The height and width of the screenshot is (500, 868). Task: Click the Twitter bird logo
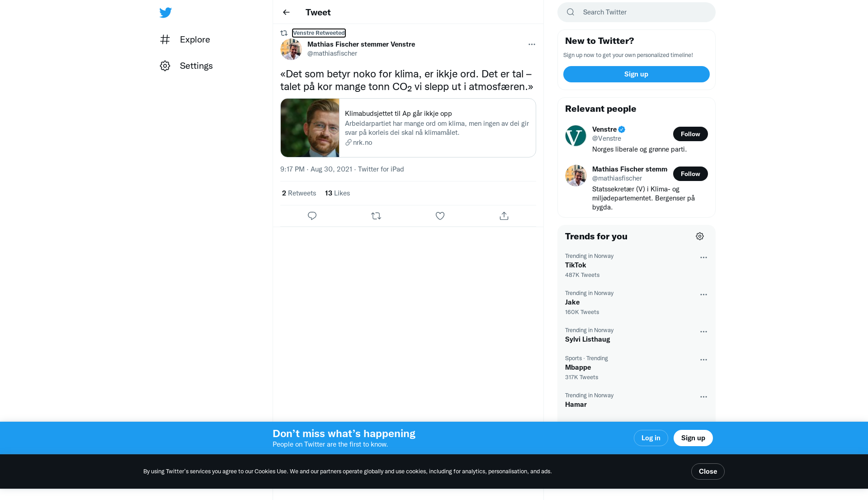click(x=165, y=13)
